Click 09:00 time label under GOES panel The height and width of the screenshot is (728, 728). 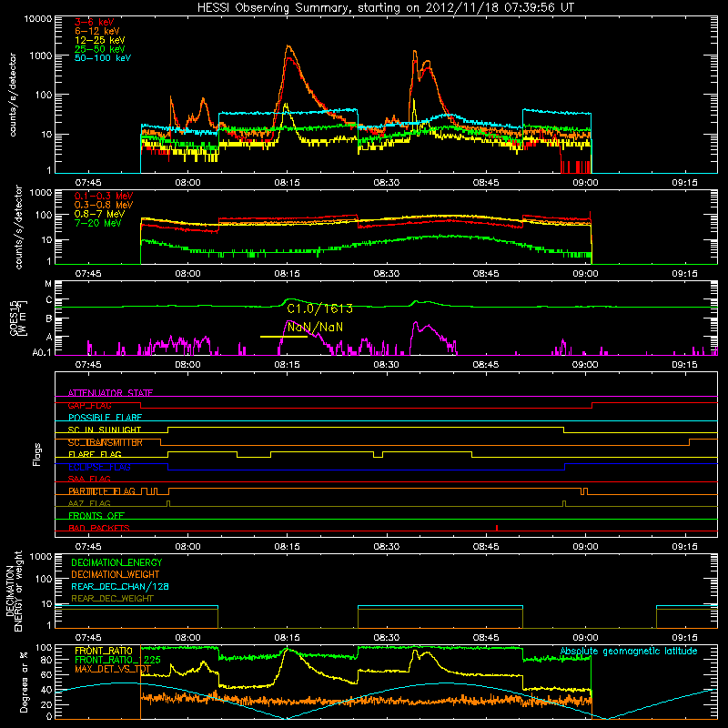(585, 365)
